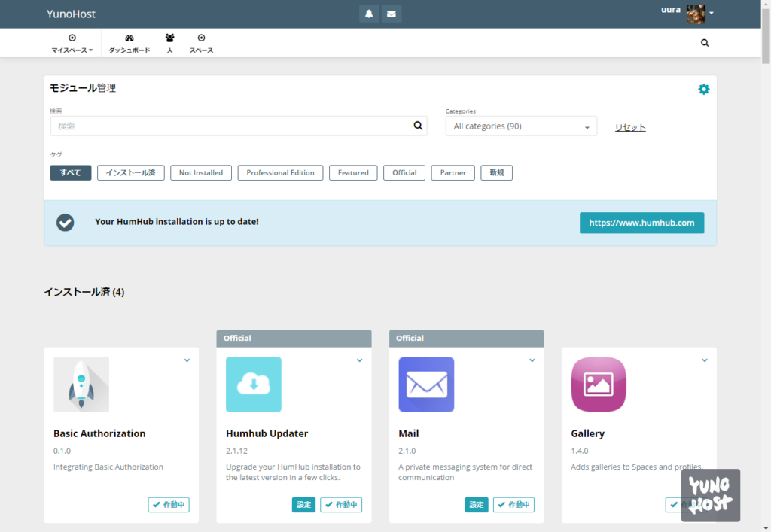Click the search magnifier in module search field
771x532 pixels.
click(418, 126)
